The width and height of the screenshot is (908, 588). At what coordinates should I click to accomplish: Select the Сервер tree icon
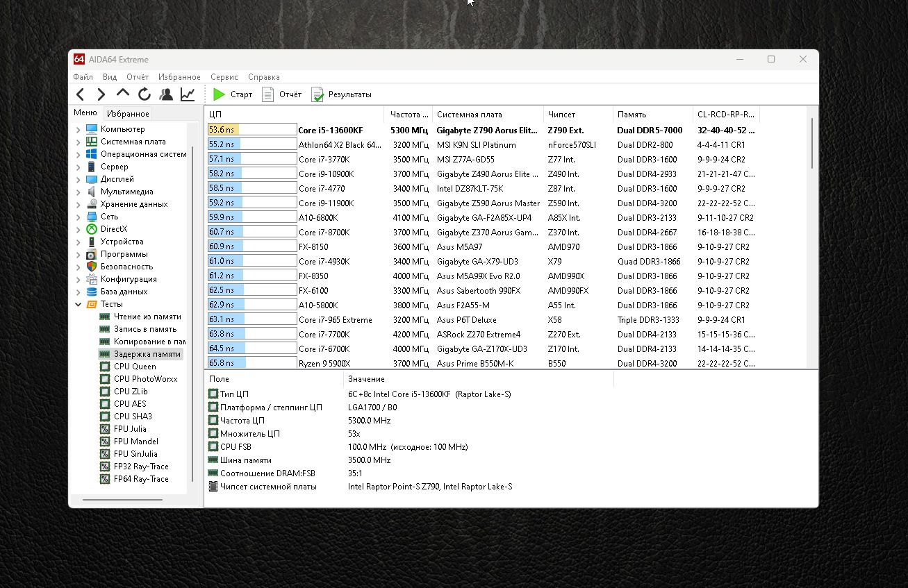92,167
